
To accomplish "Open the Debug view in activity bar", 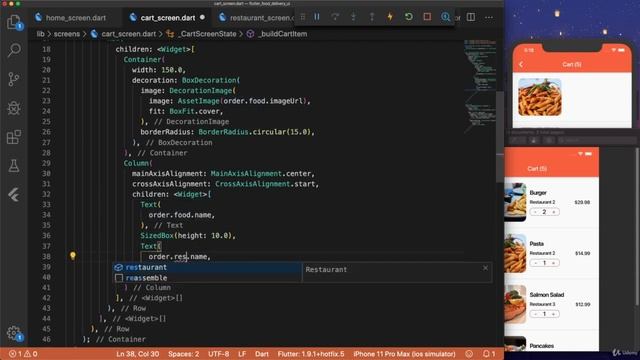I will (14, 108).
